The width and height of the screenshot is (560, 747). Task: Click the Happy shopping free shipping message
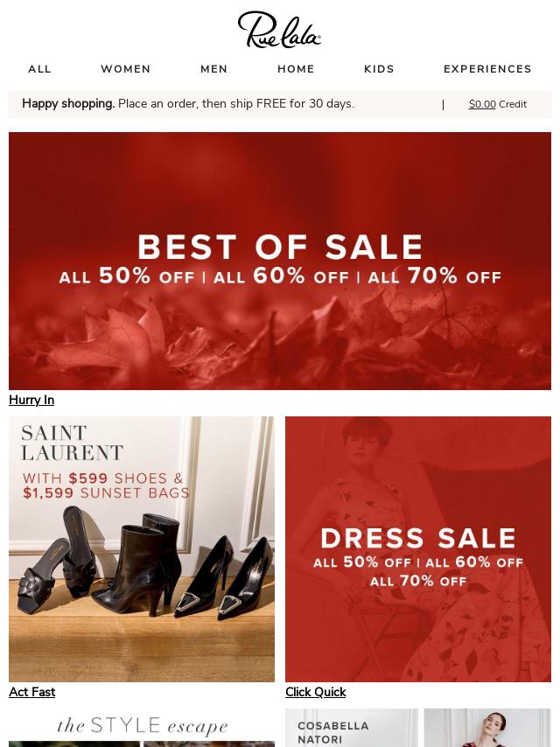[188, 104]
